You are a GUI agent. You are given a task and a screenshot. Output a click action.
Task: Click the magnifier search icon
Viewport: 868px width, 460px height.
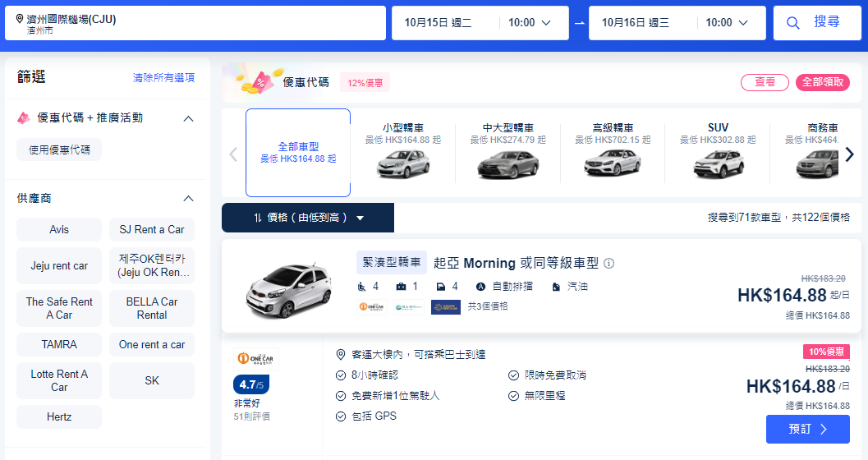coord(792,23)
